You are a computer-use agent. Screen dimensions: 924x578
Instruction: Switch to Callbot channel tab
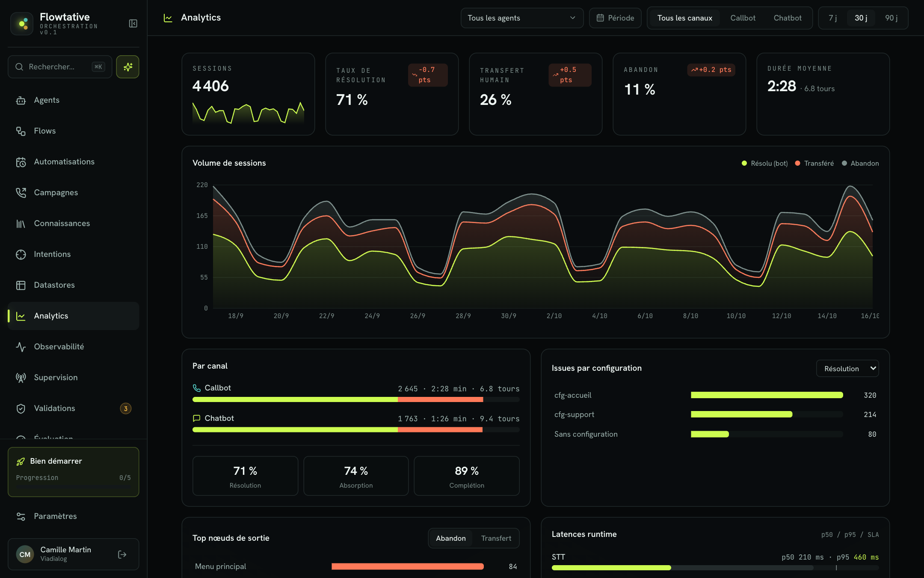click(743, 18)
